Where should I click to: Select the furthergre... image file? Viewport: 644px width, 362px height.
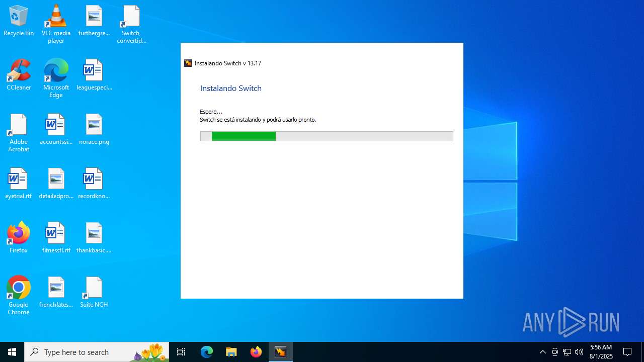tap(94, 21)
